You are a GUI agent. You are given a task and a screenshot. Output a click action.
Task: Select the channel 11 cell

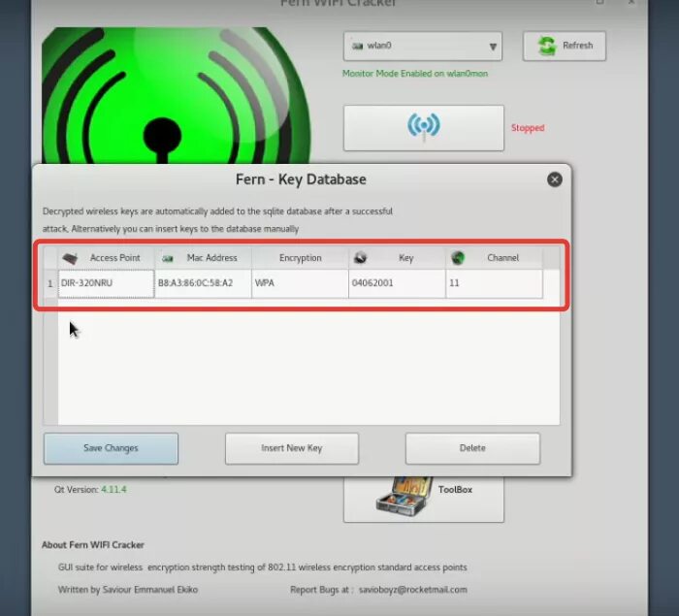(494, 283)
